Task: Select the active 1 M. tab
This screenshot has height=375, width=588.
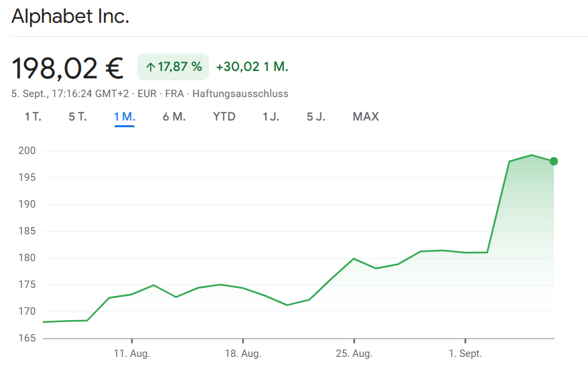Action: click(125, 117)
